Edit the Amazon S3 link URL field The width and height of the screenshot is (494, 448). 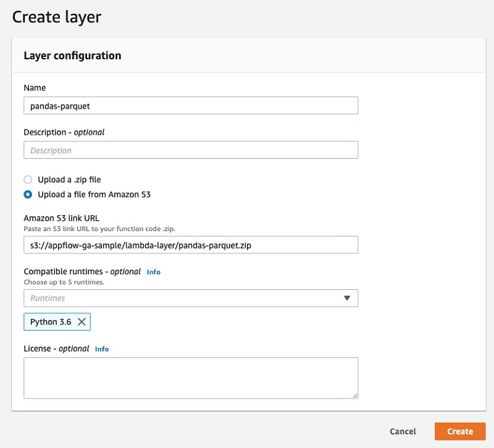(191, 245)
